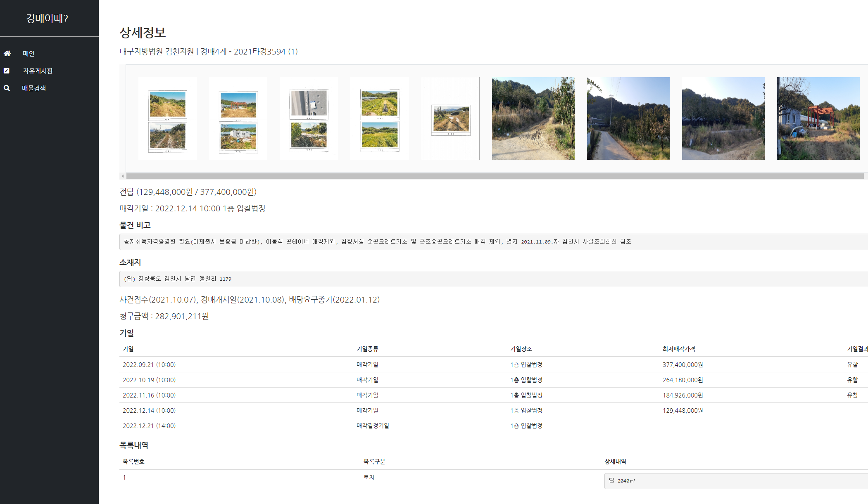Click the 기일종류 column header
This screenshot has height=504, width=868.
tap(368, 349)
